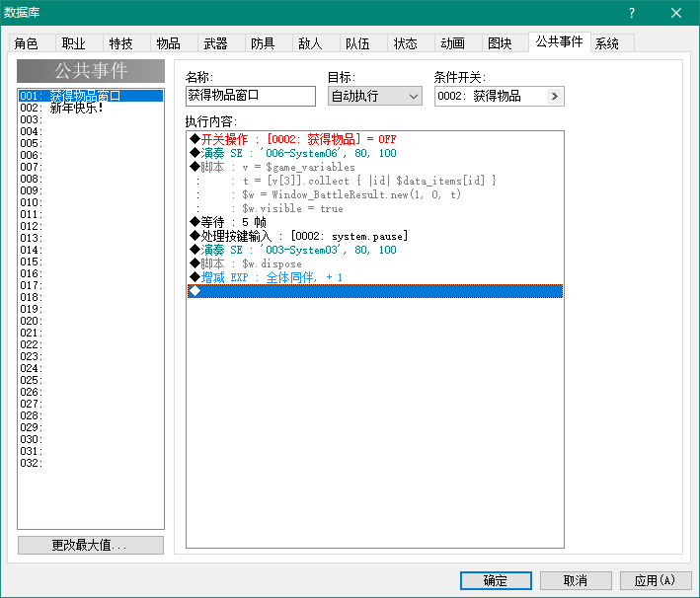Click the 确定 button
Screen dimensions: 700x598
coord(496,580)
